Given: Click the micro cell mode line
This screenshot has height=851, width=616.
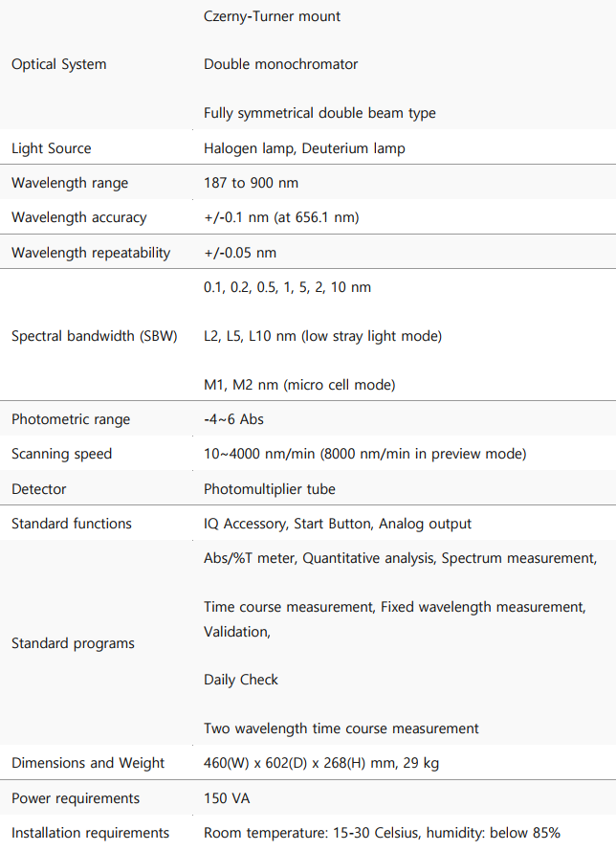Looking at the screenshot, I should coord(299,385).
